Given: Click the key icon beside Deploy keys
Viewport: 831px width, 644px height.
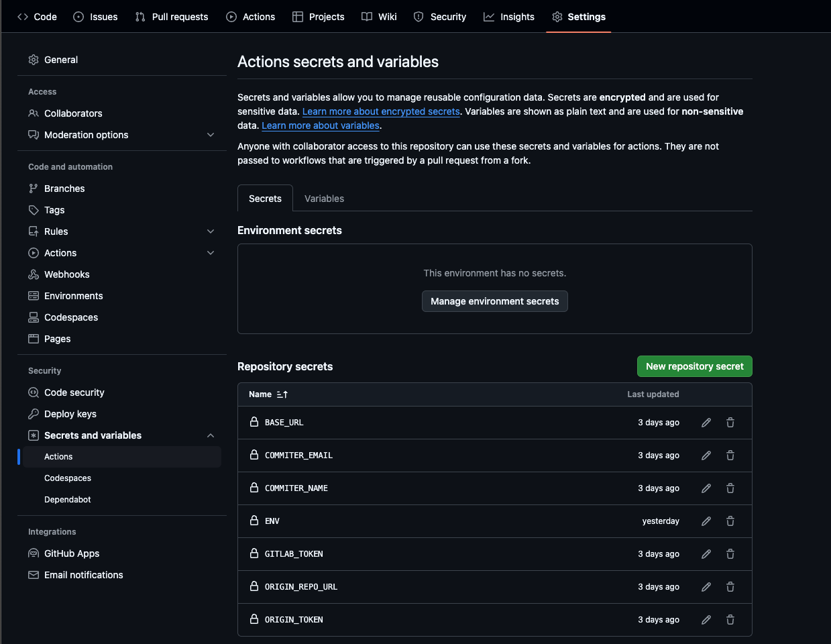Looking at the screenshot, I should coord(34,414).
